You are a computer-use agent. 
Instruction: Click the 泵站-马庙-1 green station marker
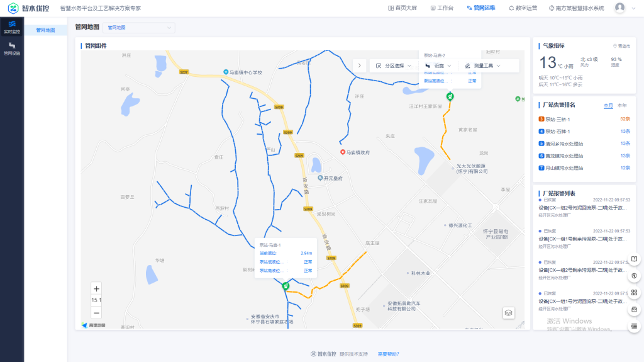[x=286, y=285]
